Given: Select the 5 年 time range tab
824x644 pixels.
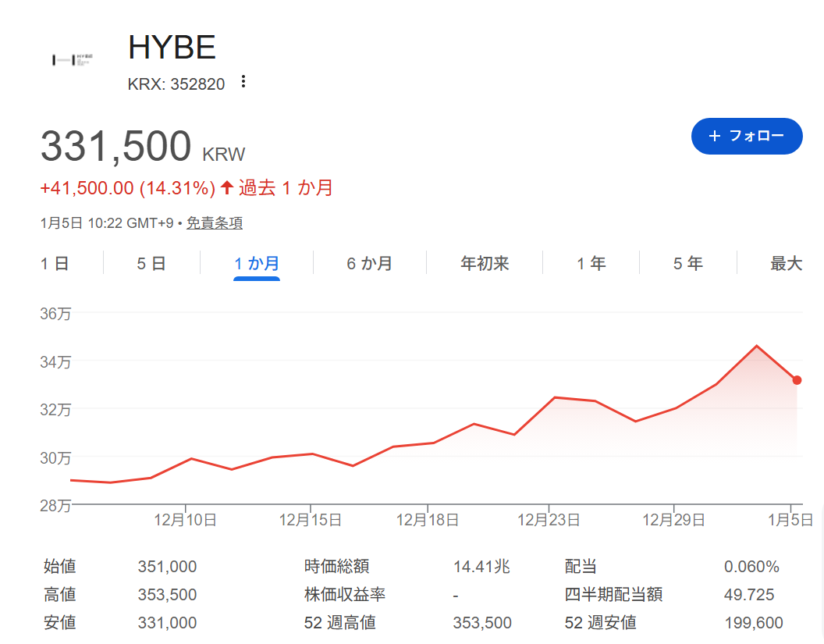Looking at the screenshot, I should [688, 264].
